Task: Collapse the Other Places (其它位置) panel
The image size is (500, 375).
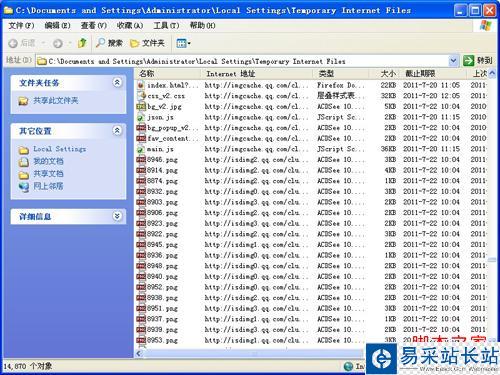Action: click(117, 130)
